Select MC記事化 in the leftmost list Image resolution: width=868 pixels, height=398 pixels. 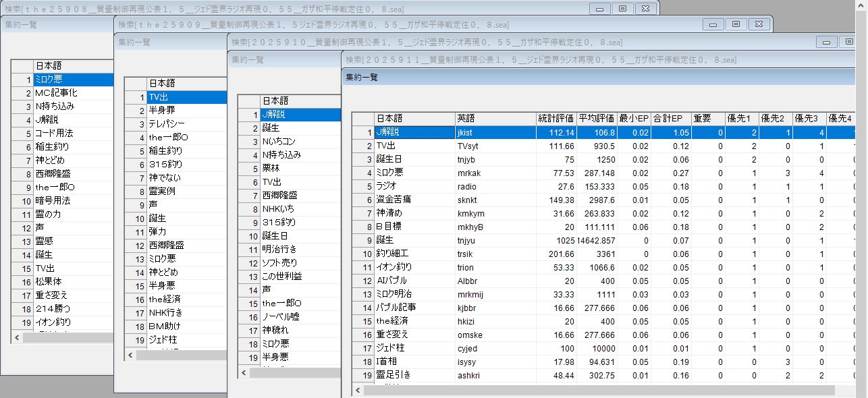56,92
